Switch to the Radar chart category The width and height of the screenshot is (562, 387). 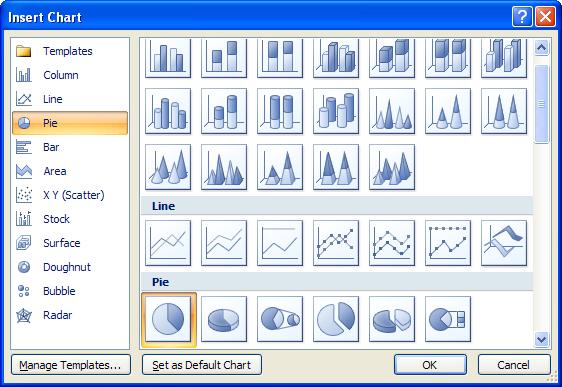click(x=70, y=315)
